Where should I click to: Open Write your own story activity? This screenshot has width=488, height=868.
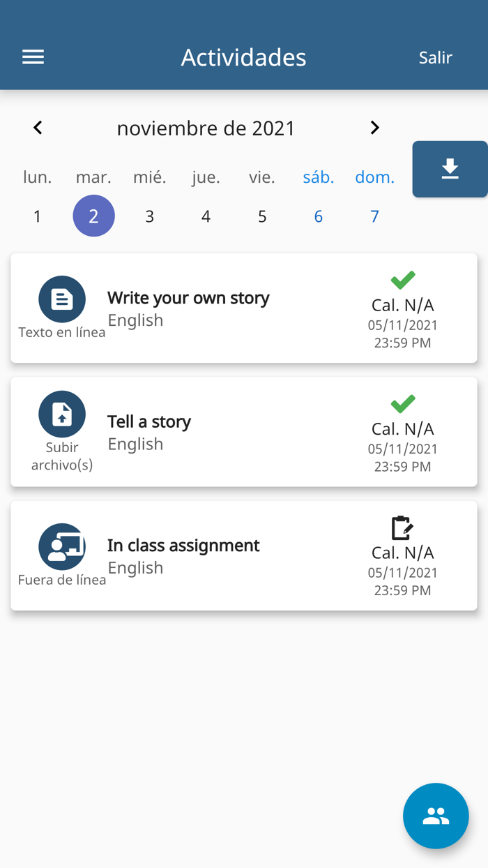click(x=188, y=298)
